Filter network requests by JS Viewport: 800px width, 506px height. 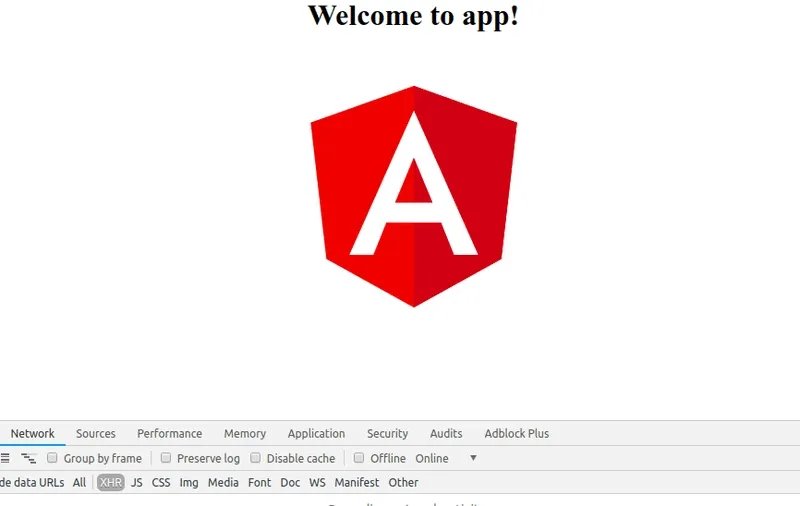(137, 482)
